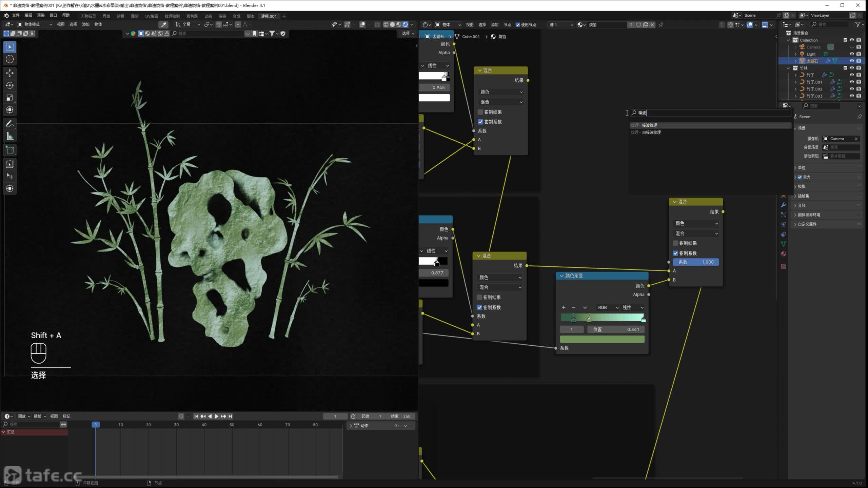Select the Cursor tool in toolbar

coord(9,59)
